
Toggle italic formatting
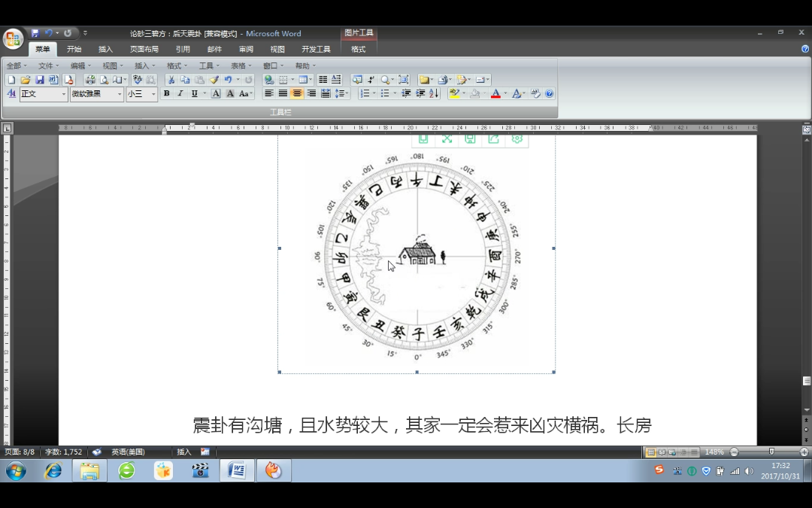[180, 94]
